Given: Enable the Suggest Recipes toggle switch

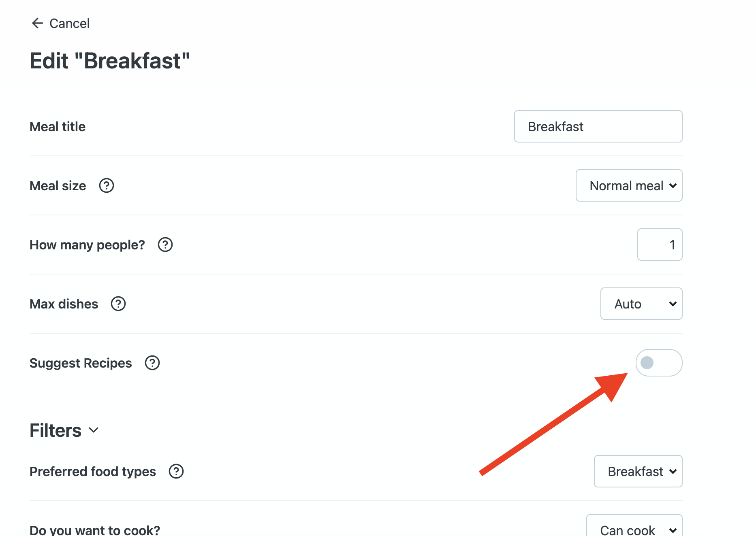Looking at the screenshot, I should [659, 363].
